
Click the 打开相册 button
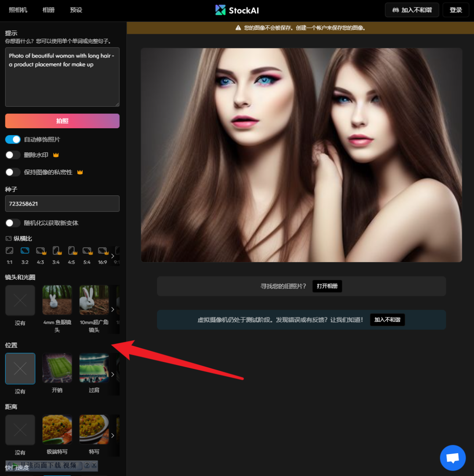click(327, 286)
